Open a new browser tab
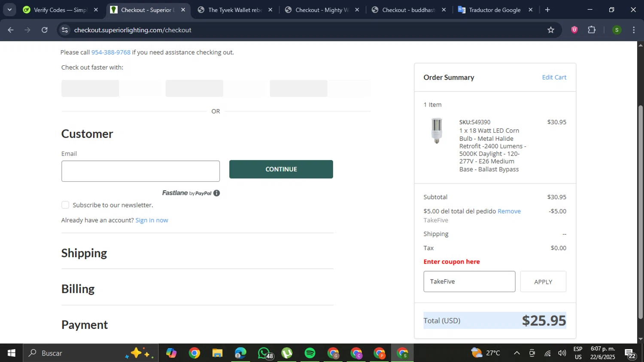Viewport: 644px width, 362px height. click(x=547, y=9)
